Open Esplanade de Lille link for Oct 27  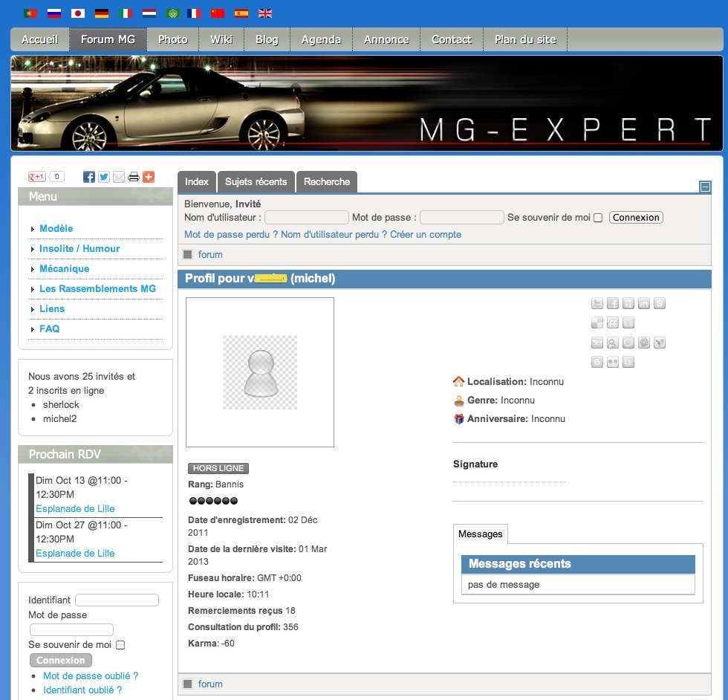point(75,553)
